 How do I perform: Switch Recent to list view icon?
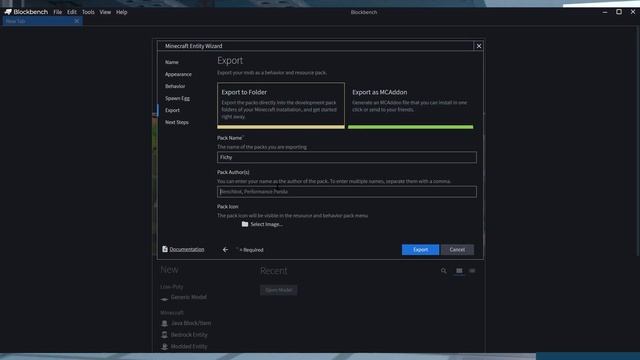click(x=472, y=271)
